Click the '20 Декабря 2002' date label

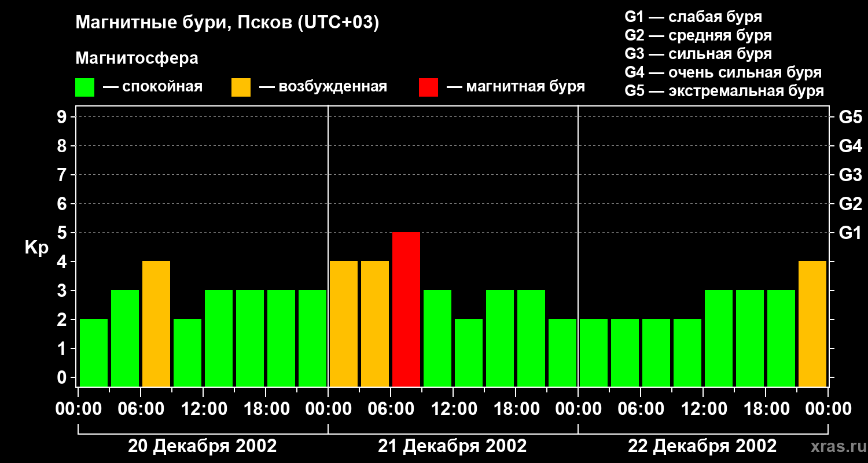[203, 446]
